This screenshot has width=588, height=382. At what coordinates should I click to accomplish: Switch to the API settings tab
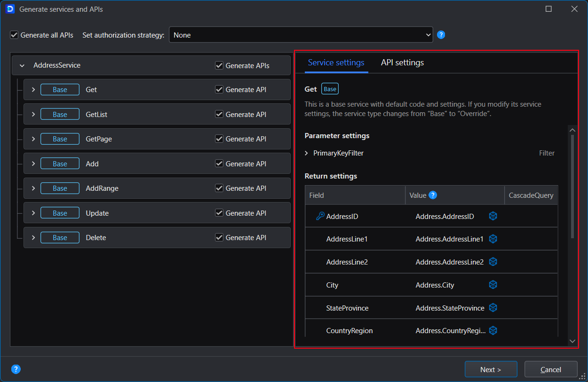pos(402,62)
